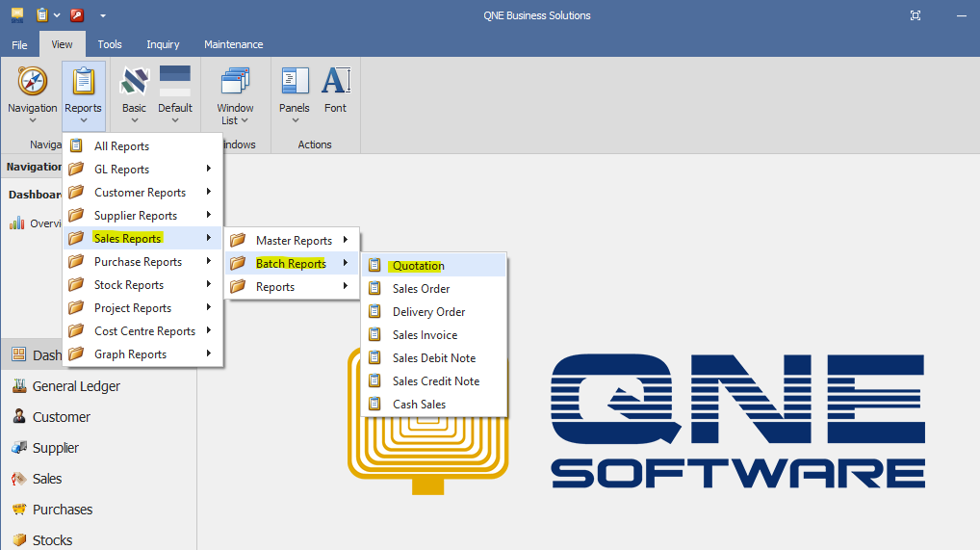Click the Sales Debit Note report icon
The height and width of the screenshot is (550, 980).
coord(374,358)
